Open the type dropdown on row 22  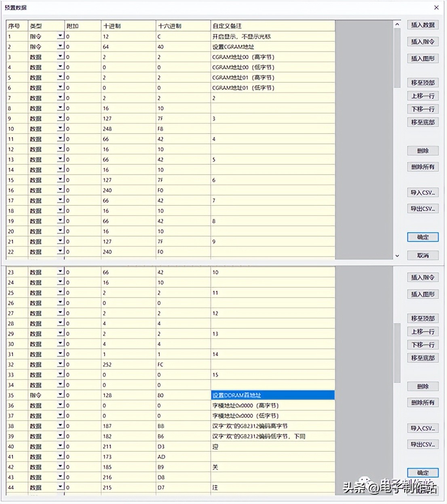coord(60,251)
